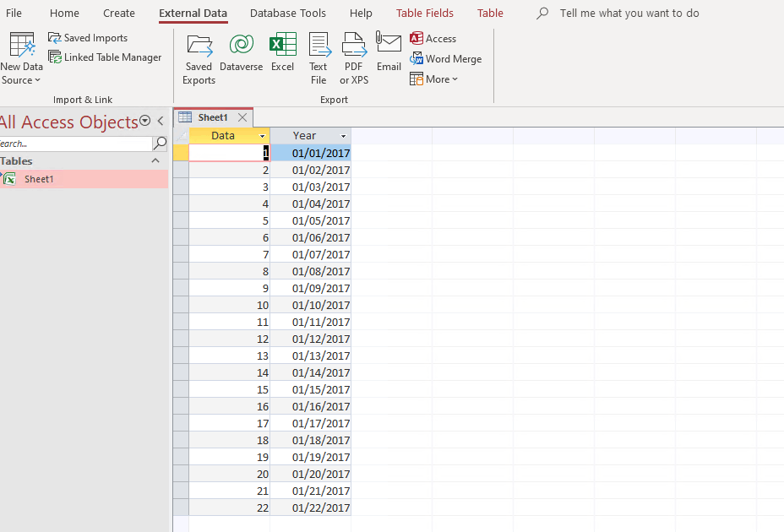Viewport: 784px width, 532px height.
Task: Export as PDF or XPS
Action: (354, 59)
